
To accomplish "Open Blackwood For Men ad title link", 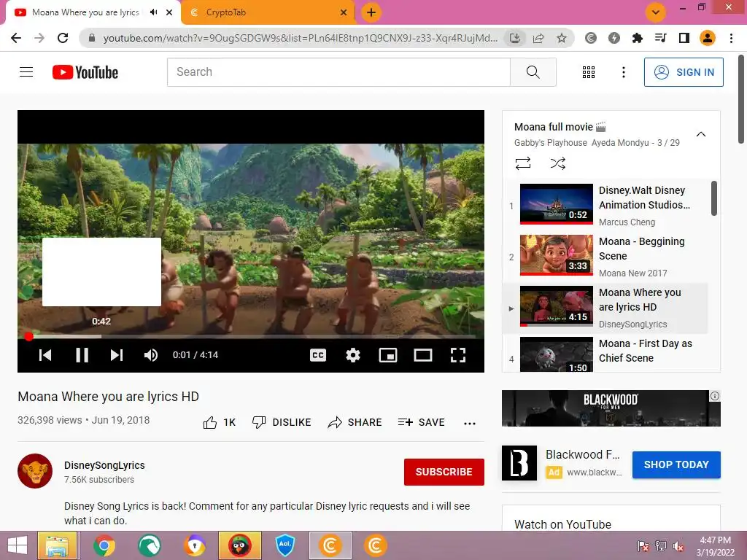I will click(583, 455).
